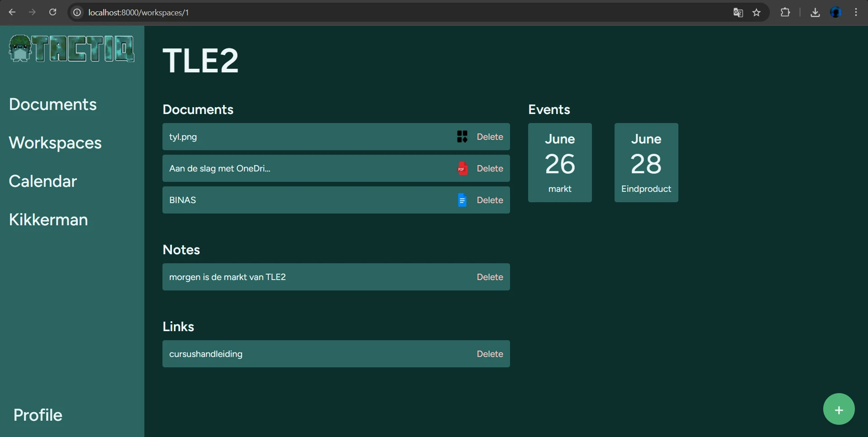Delete the cursushandleiding link

tap(489, 354)
